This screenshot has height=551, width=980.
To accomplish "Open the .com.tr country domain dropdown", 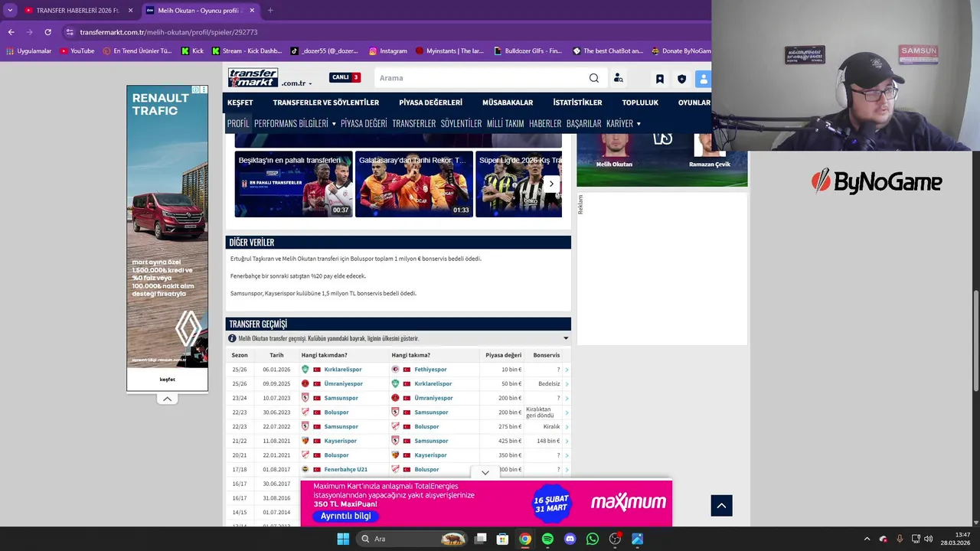I will (x=296, y=83).
